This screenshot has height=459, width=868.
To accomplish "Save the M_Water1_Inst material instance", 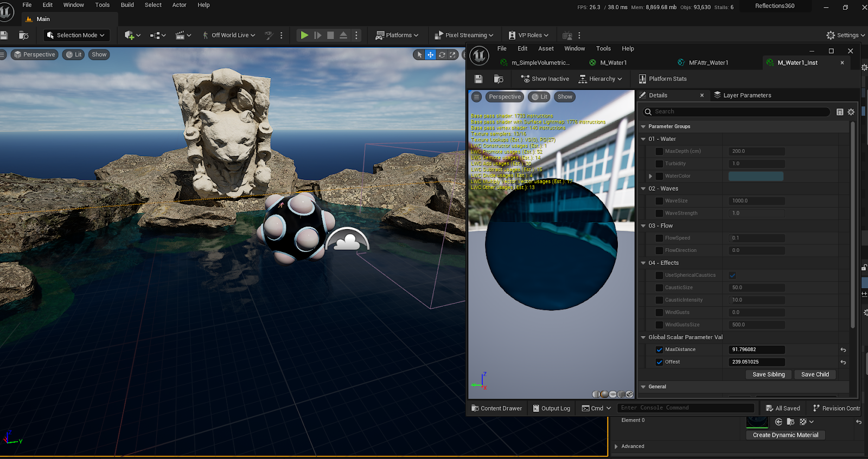I will tap(478, 79).
